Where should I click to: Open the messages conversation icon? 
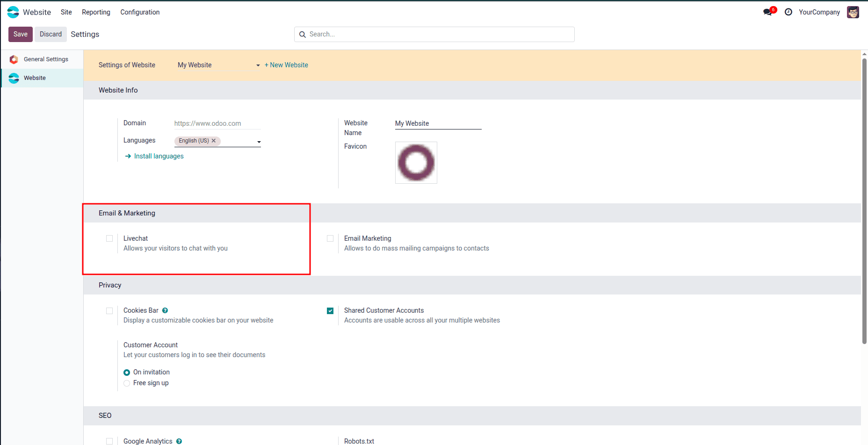[x=767, y=12]
